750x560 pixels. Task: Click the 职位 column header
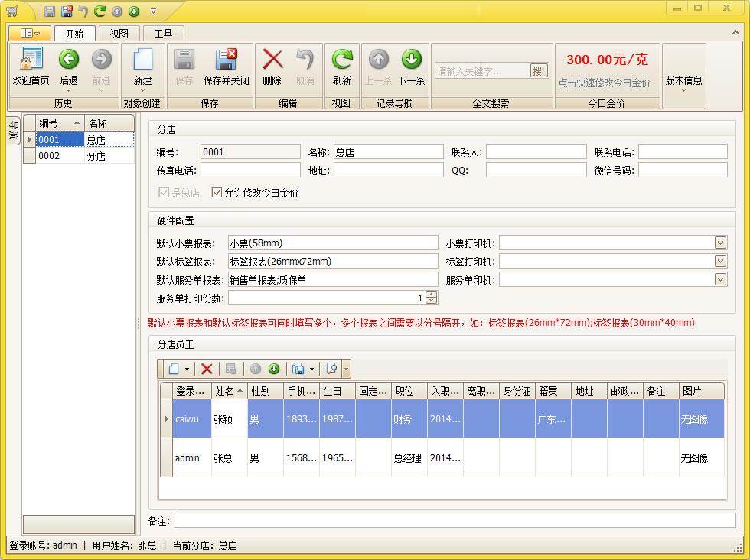(409, 391)
